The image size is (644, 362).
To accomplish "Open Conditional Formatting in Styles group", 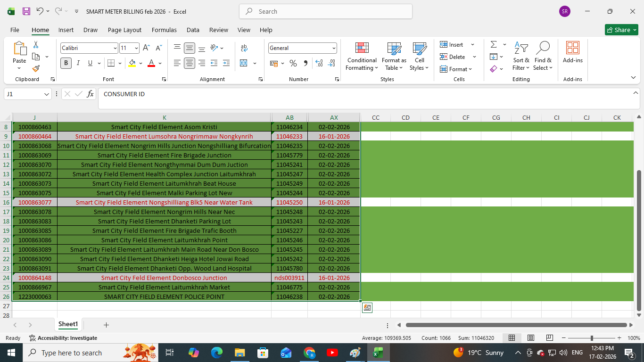I will click(362, 56).
